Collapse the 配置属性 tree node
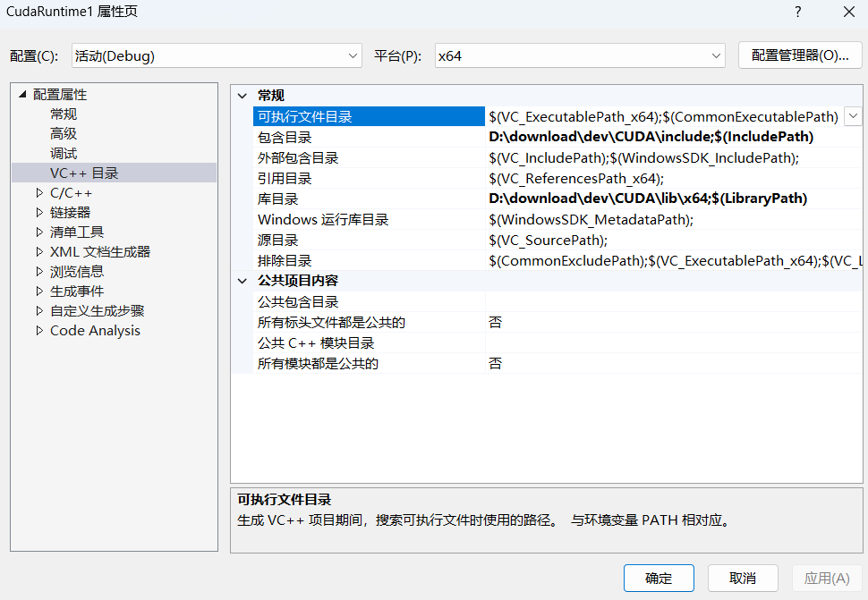868x600 pixels. [x=22, y=95]
